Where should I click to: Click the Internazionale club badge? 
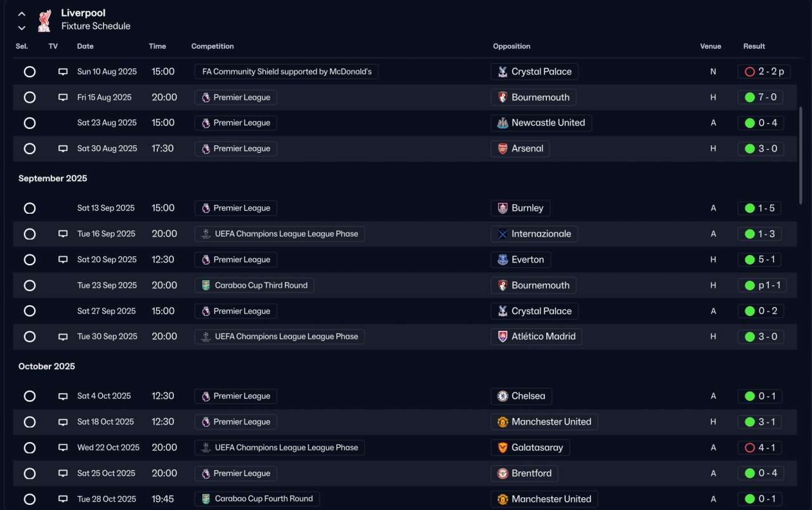pos(502,234)
